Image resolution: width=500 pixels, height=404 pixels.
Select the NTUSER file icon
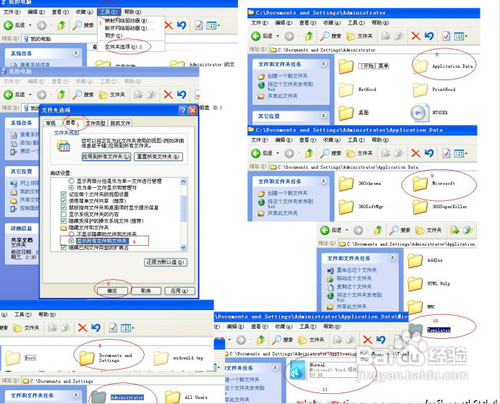(x=419, y=113)
